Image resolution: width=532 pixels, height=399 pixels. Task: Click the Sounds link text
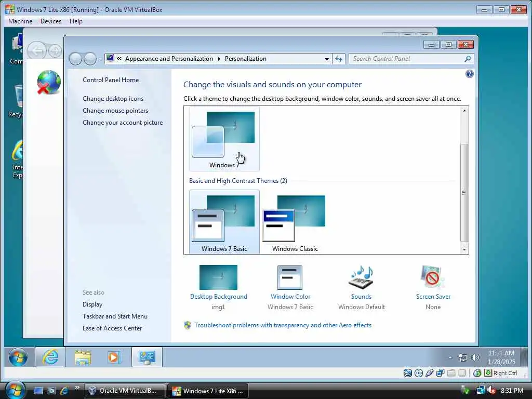pyautogui.click(x=362, y=297)
